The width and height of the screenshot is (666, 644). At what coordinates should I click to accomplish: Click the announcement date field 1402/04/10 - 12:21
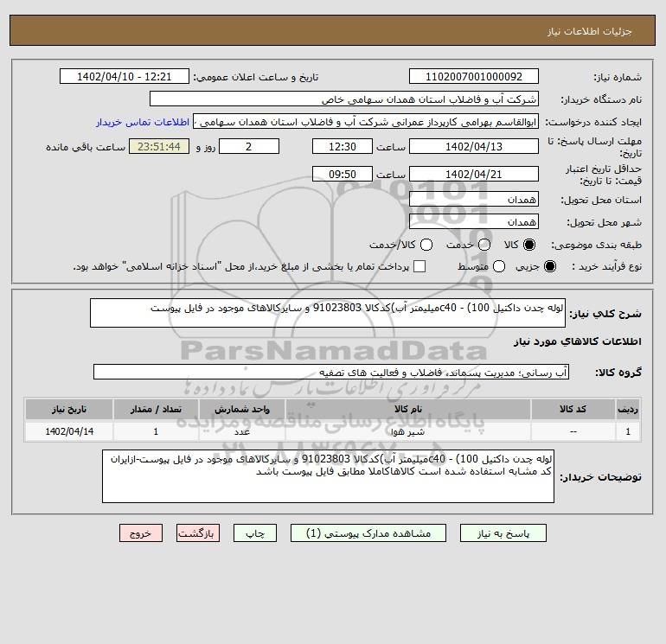coord(124,76)
